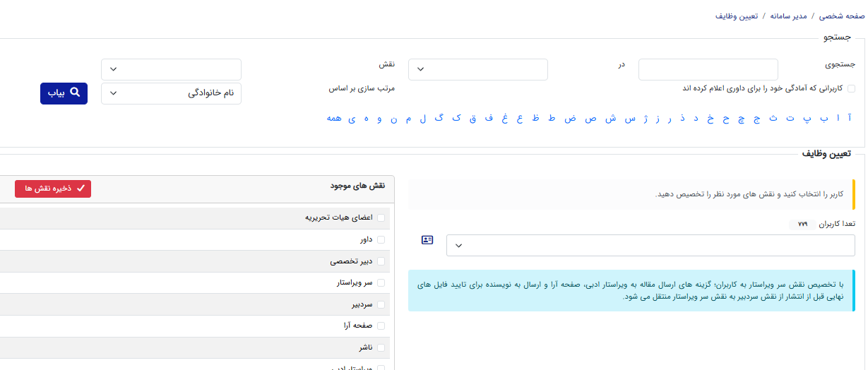Click the ID card icon beside user dropdown
Screen dimensions: 868x370
(x=427, y=240)
